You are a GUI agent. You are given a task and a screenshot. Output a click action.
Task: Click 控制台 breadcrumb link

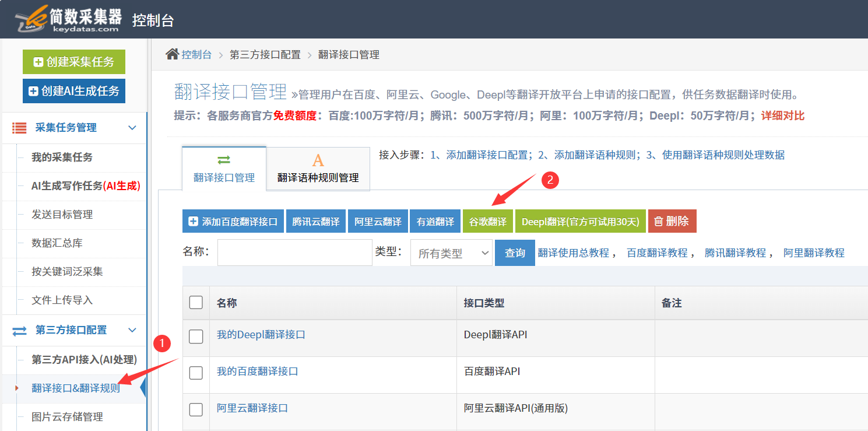pos(196,55)
